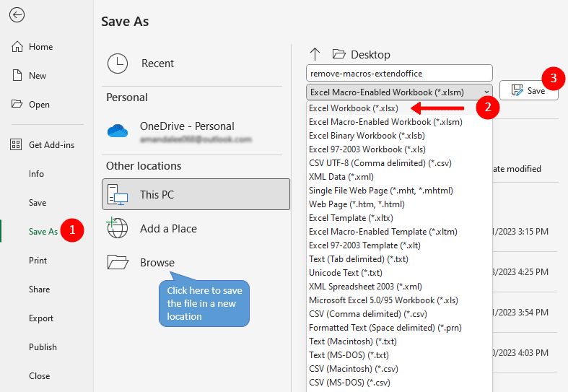This screenshot has width=568, height=392.
Task: Click the Home house icon
Action: (17, 47)
